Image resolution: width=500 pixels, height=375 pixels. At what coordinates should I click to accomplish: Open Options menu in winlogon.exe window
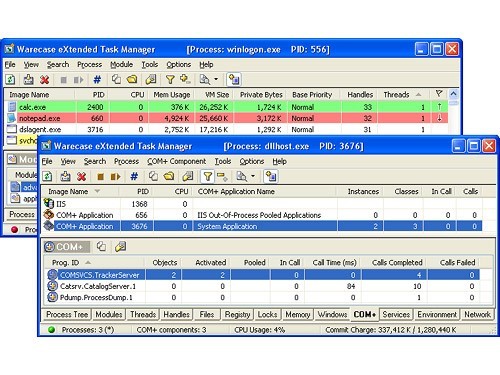179,64
